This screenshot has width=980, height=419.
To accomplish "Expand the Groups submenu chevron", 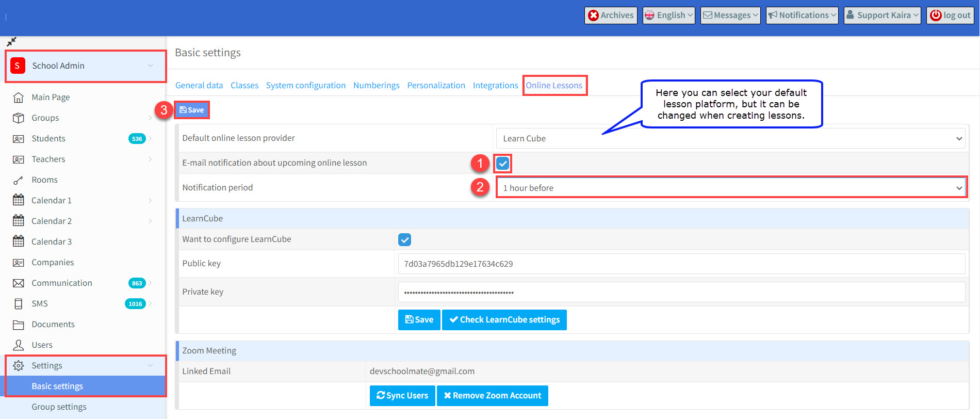I will [x=150, y=118].
